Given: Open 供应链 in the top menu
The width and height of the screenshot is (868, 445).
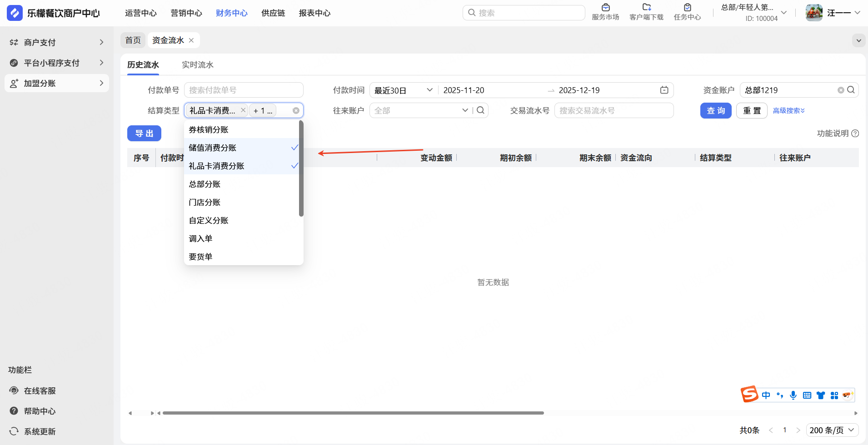Looking at the screenshot, I should (x=273, y=13).
